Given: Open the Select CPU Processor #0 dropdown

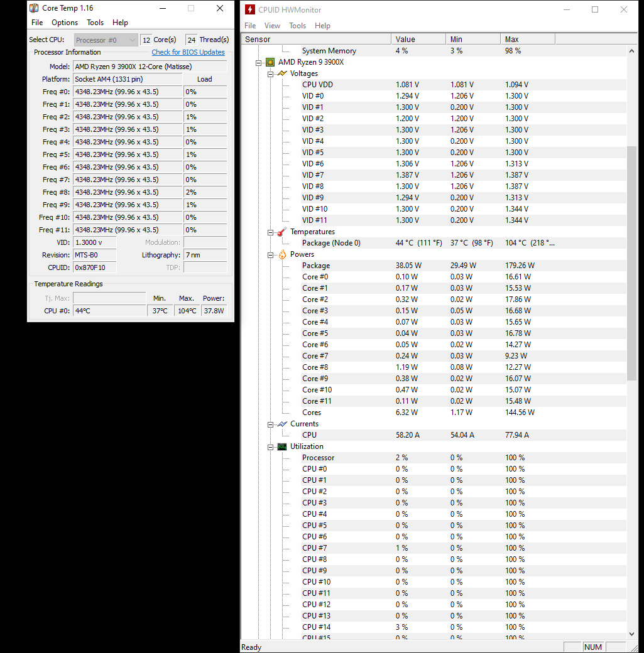Looking at the screenshot, I should [x=106, y=40].
